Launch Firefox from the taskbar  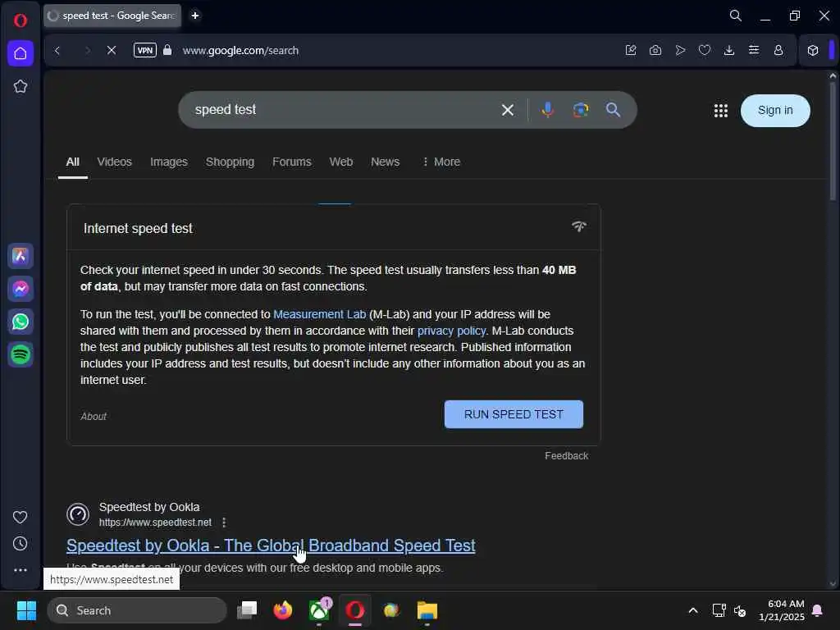pyautogui.click(x=283, y=610)
